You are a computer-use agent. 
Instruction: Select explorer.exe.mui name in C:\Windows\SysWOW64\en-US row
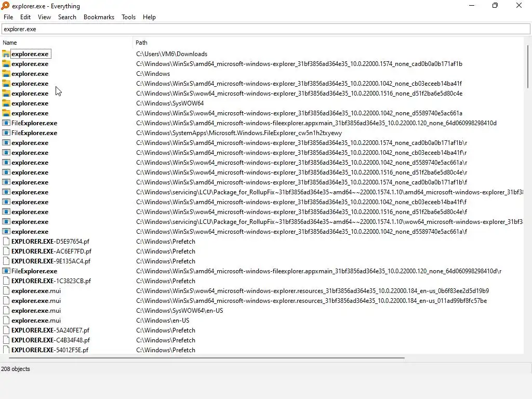pos(36,311)
